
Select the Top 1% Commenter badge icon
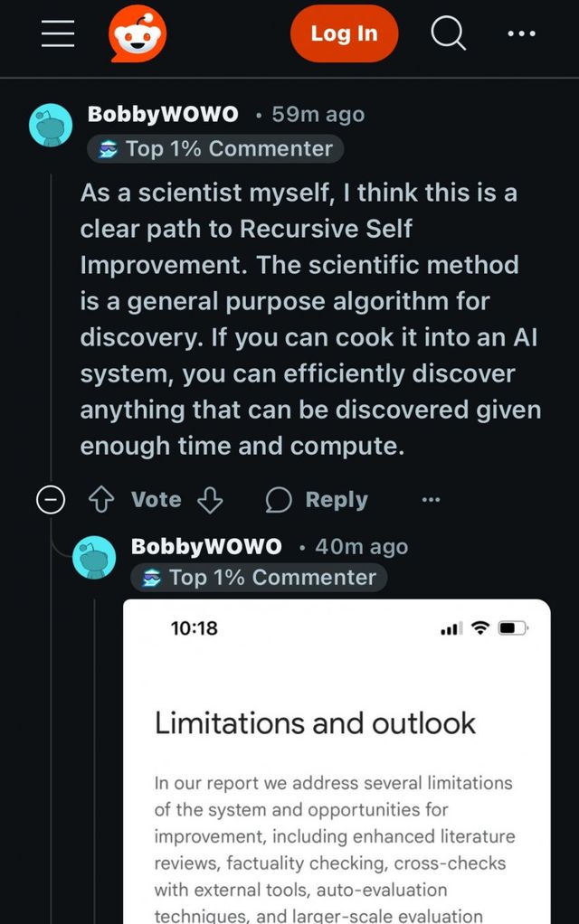point(110,148)
